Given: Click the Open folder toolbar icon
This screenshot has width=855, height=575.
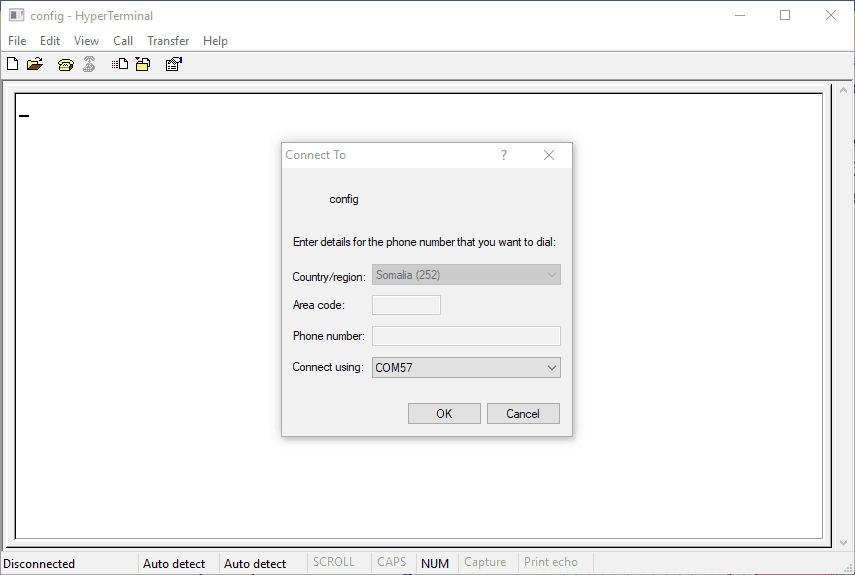Looking at the screenshot, I should point(35,65).
